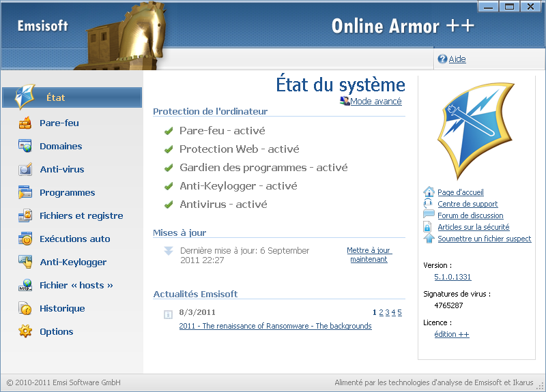Click the Mode avancé user icon
The height and width of the screenshot is (392, 546).
pos(345,101)
